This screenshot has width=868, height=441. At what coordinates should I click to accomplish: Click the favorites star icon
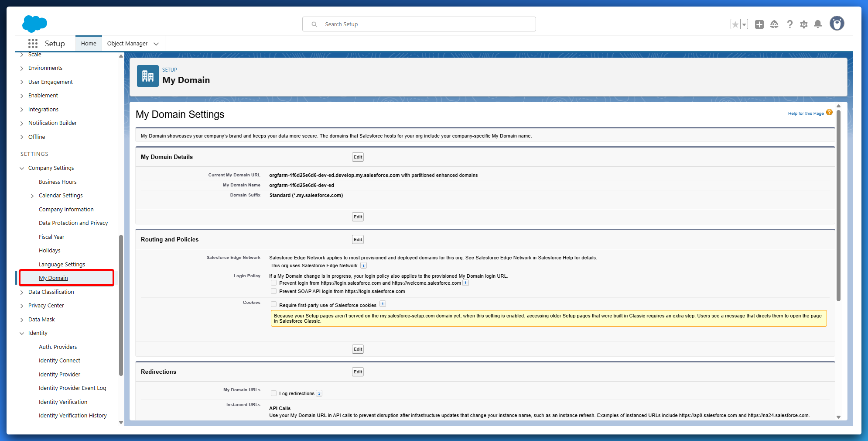coord(735,24)
